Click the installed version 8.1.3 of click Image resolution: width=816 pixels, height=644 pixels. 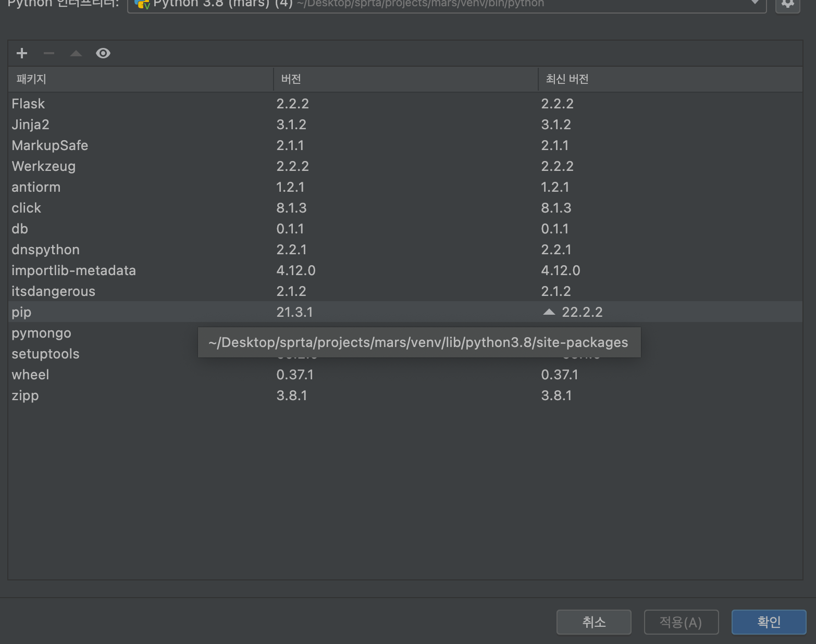point(291,208)
